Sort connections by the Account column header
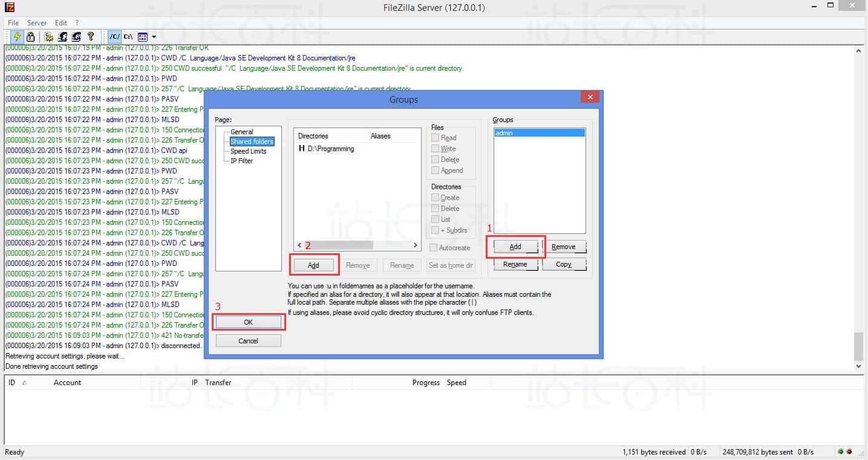Screen dimensions: 868x460 [94, 383]
